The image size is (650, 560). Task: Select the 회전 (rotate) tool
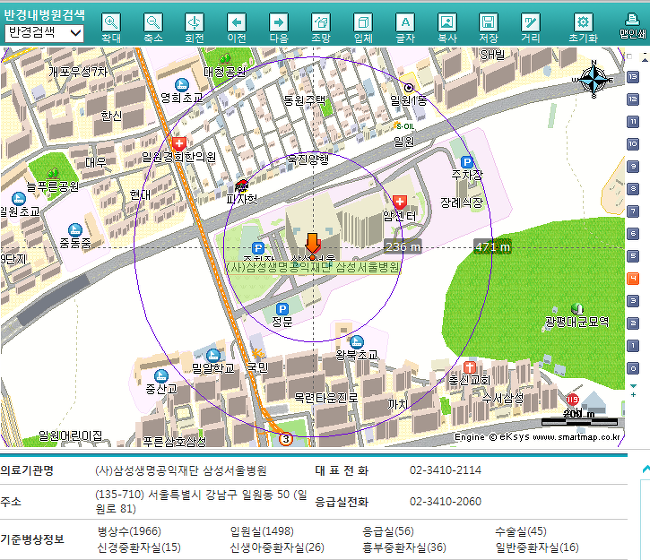tap(194, 23)
